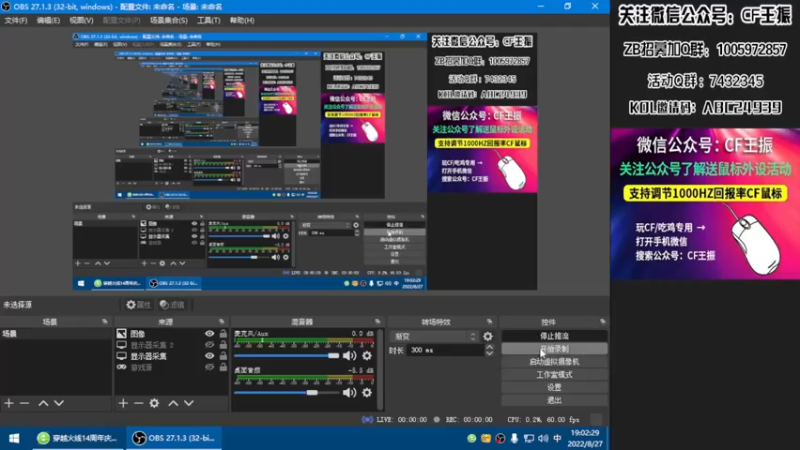The image size is (800, 450).
Task: Click 启动虚拟摄像机 button
Action: click(554, 362)
